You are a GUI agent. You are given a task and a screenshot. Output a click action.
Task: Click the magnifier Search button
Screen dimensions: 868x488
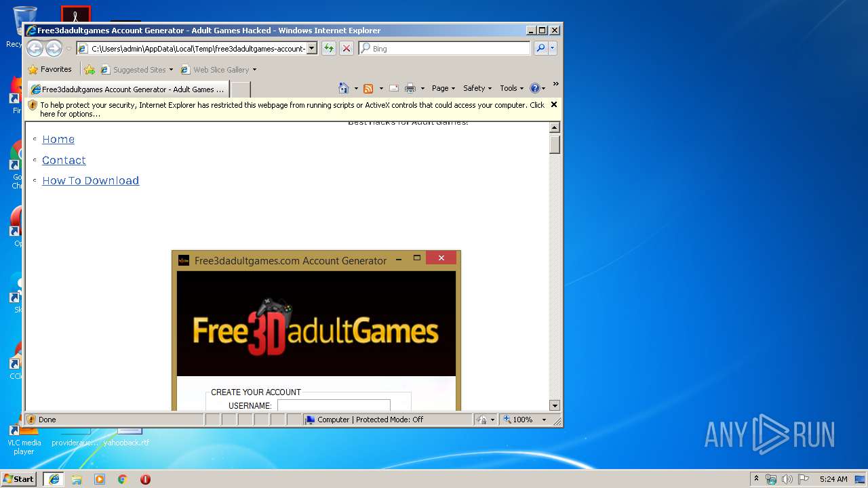point(540,48)
